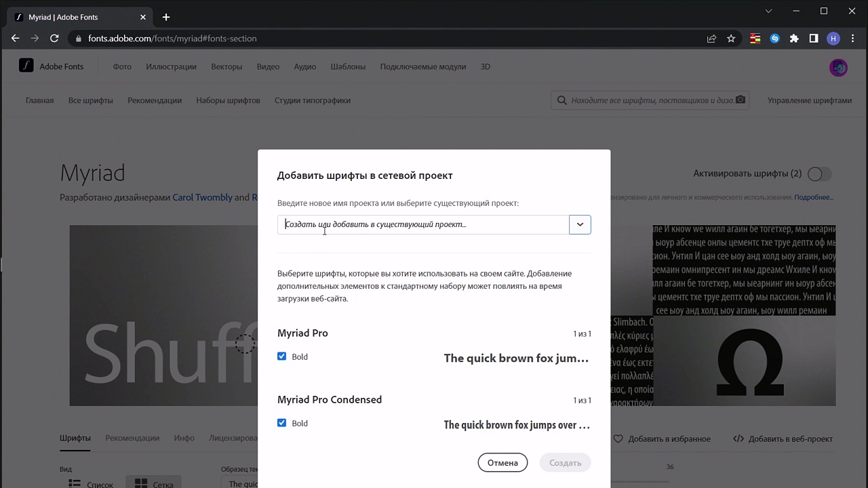Open browser extensions puzzle icon
This screenshot has height=488, width=868.
click(794, 39)
